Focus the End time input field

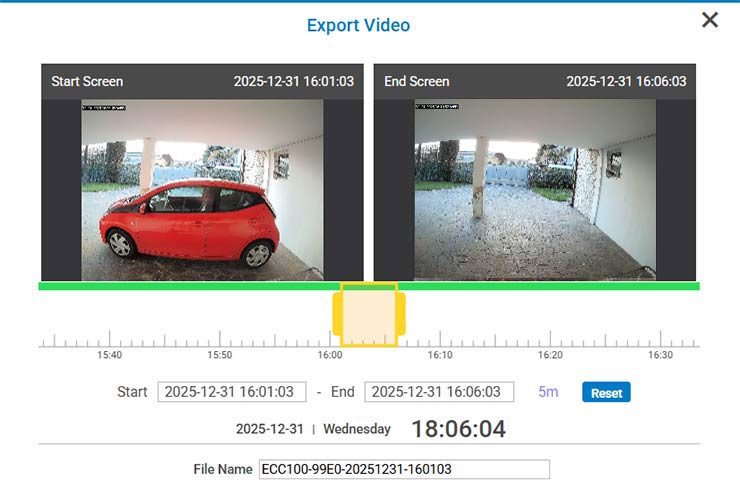438,392
